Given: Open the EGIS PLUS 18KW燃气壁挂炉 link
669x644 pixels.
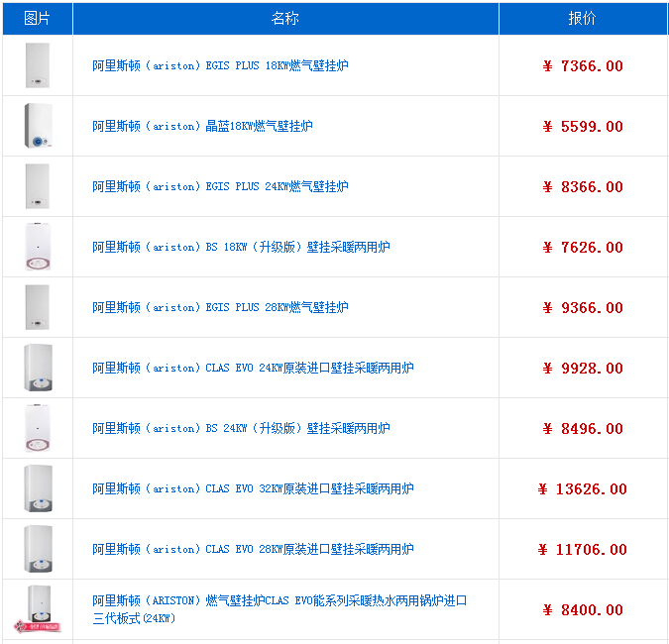Looking at the screenshot, I should click(x=220, y=66).
